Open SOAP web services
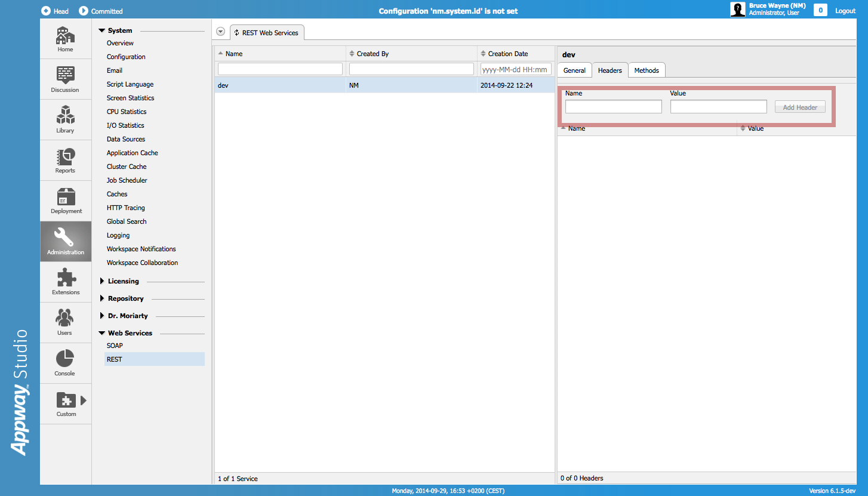868x496 pixels. [115, 346]
